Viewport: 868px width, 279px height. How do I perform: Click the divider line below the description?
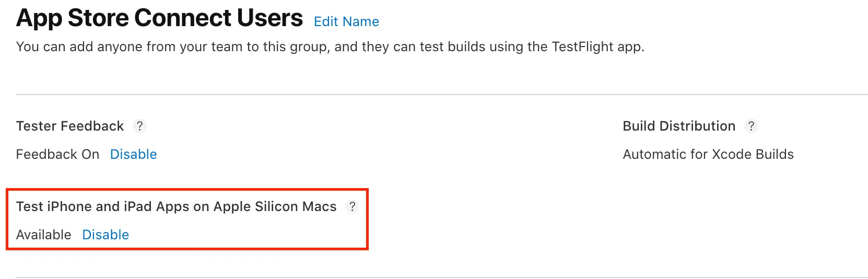(x=442, y=95)
